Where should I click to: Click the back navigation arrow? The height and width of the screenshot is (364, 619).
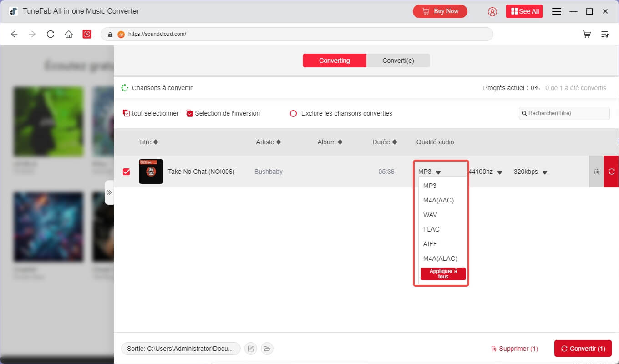pos(14,34)
